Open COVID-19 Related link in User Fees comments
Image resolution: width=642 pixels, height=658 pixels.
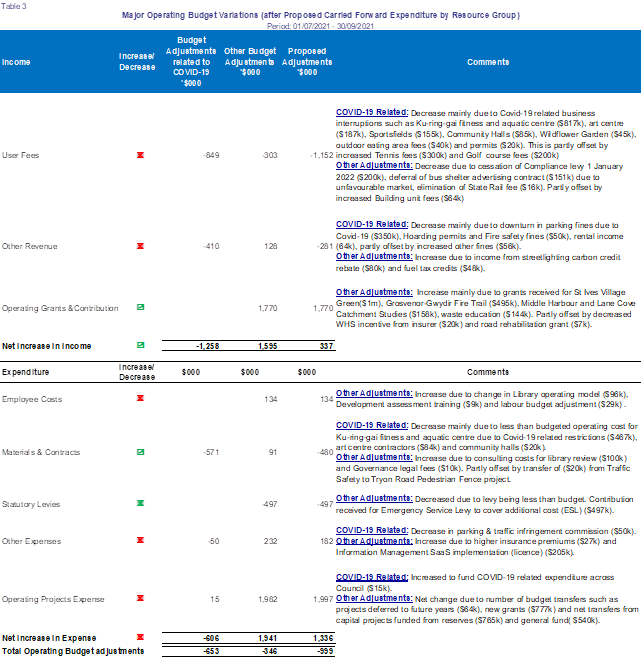tap(372, 112)
